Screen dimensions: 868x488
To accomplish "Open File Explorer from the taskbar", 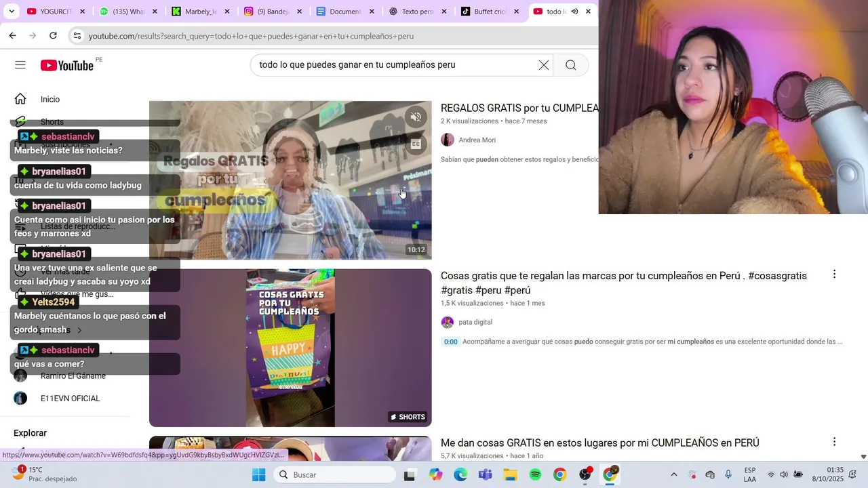I will click(510, 474).
